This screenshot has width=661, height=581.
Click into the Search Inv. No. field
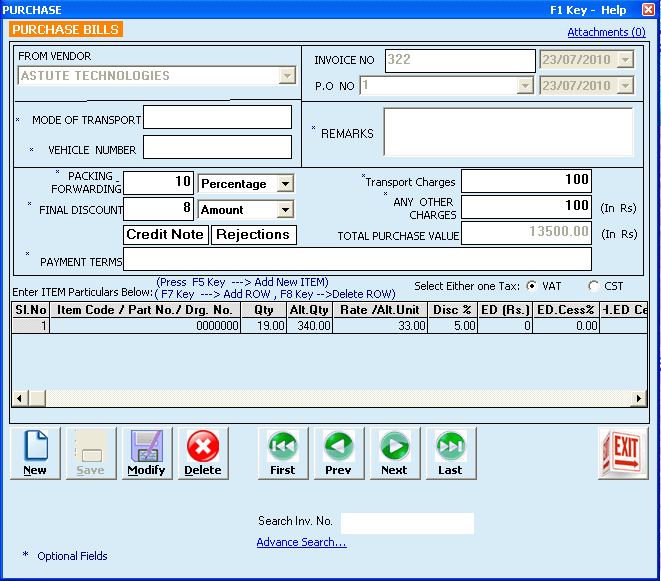coord(407,523)
